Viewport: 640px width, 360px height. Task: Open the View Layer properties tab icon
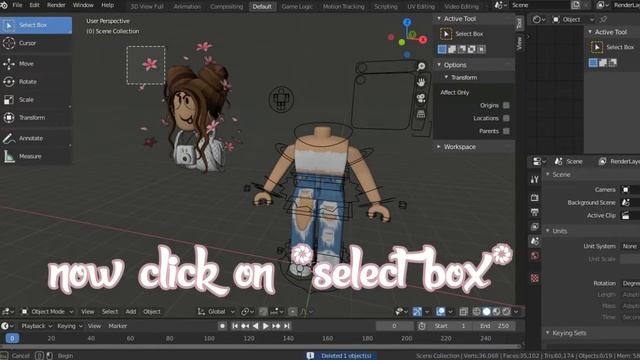[x=535, y=227]
